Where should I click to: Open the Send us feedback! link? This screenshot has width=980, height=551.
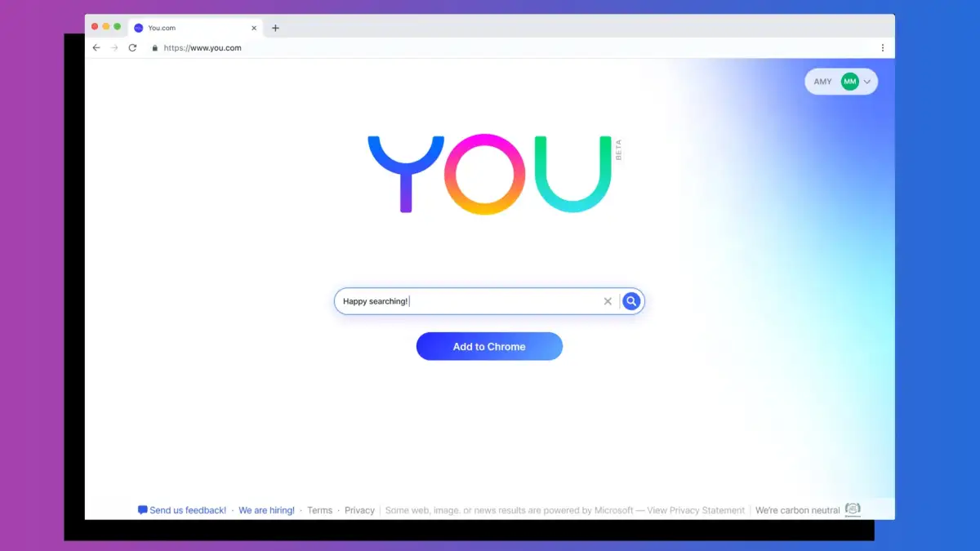click(188, 510)
